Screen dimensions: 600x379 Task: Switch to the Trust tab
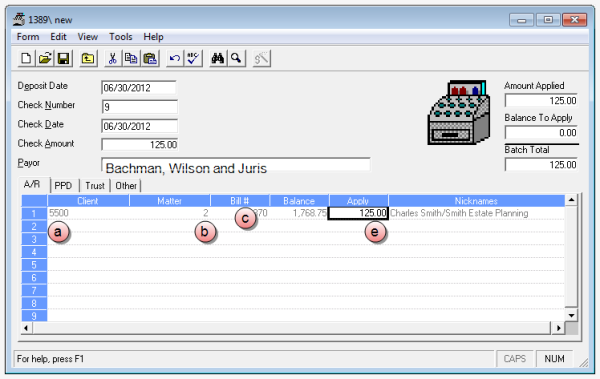click(x=95, y=186)
